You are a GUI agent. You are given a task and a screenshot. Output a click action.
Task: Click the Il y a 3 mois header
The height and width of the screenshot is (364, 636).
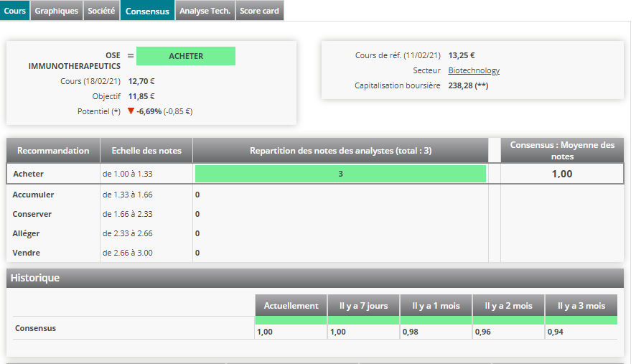581,306
